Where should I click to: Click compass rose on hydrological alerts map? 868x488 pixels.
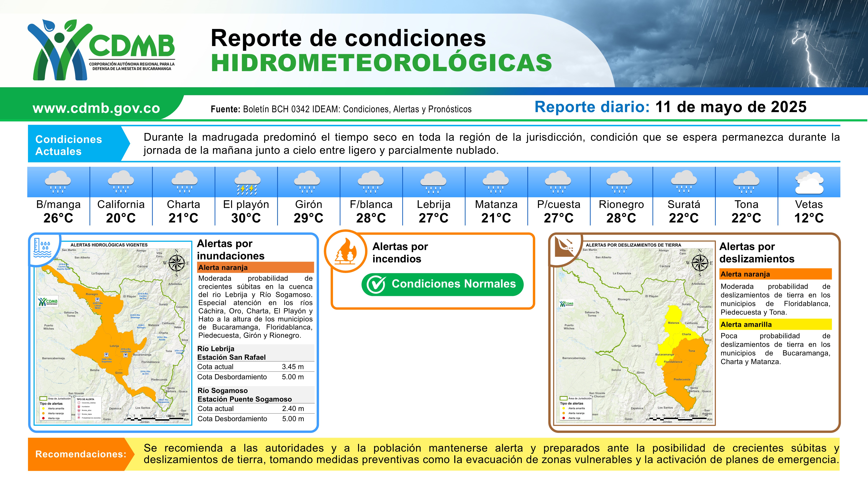coord(176,263)
